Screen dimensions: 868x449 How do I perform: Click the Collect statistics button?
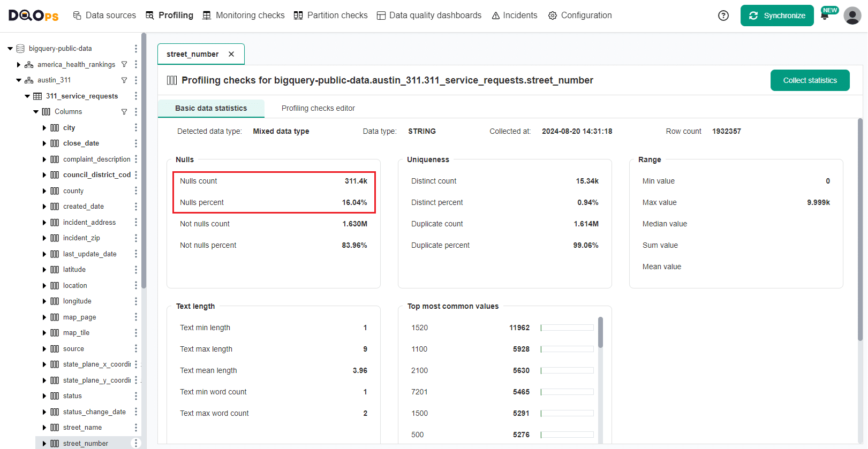click(x=810, y=80)
